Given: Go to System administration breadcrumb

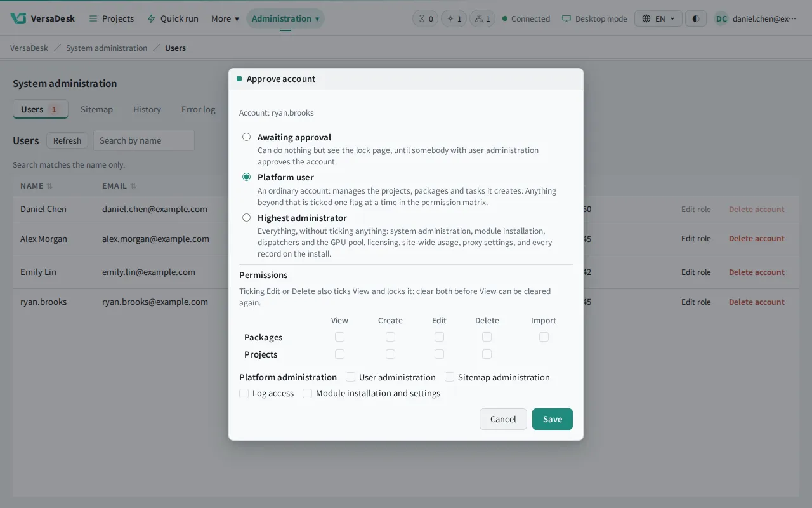Looking at the screenshot, I should (107, 48).
